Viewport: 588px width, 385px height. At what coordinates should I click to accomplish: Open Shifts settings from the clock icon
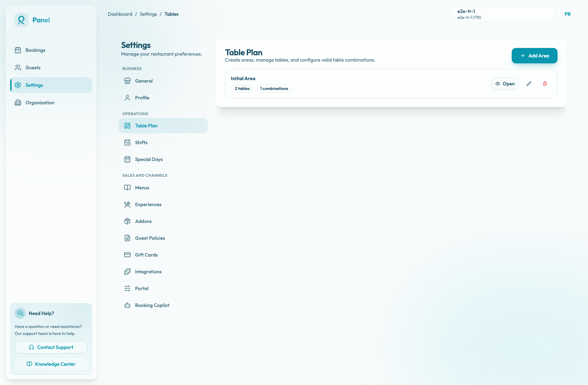[127, 142]
